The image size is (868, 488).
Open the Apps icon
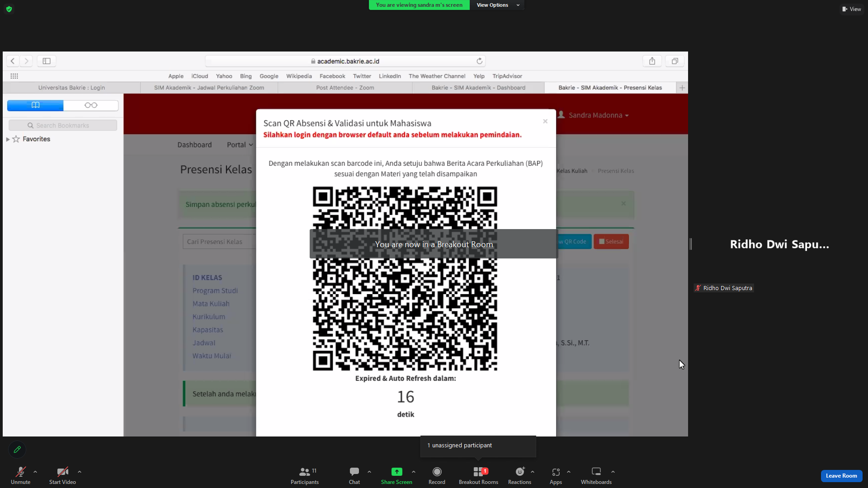[556, 472]
